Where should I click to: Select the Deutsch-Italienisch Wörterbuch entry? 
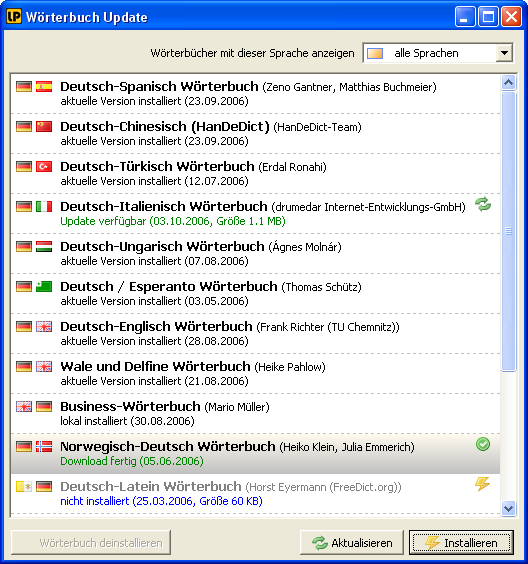point(255,213)
